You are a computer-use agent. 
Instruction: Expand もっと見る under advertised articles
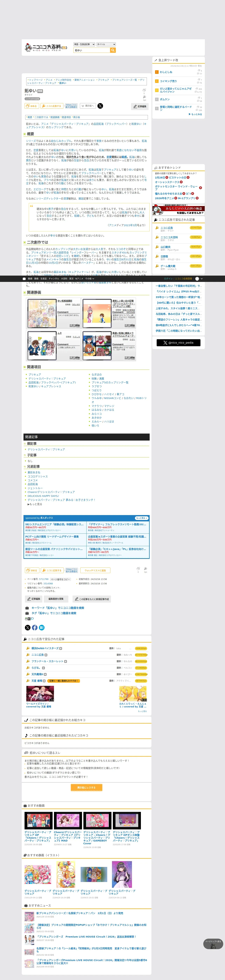point(142,711)
